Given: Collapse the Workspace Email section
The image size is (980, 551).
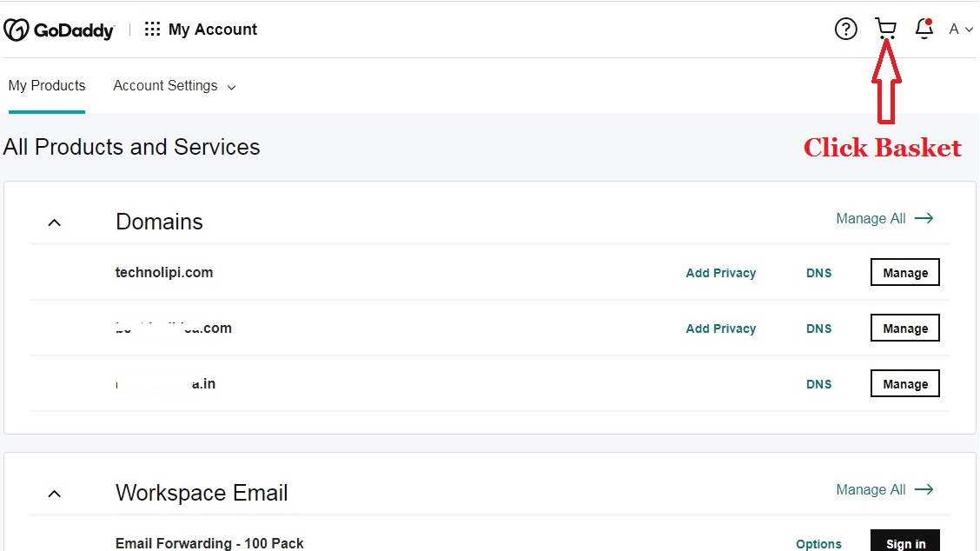Looking at the screenshot, I should 54,494.
